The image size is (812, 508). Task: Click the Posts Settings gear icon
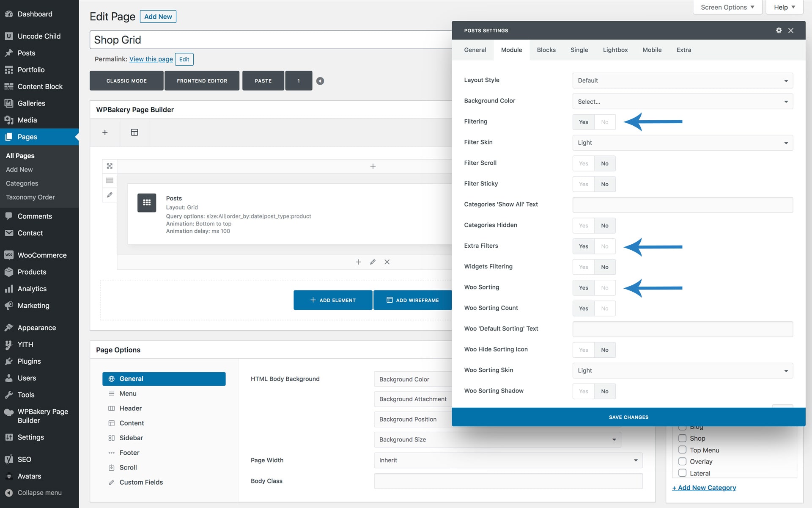(x=779, y=30)
